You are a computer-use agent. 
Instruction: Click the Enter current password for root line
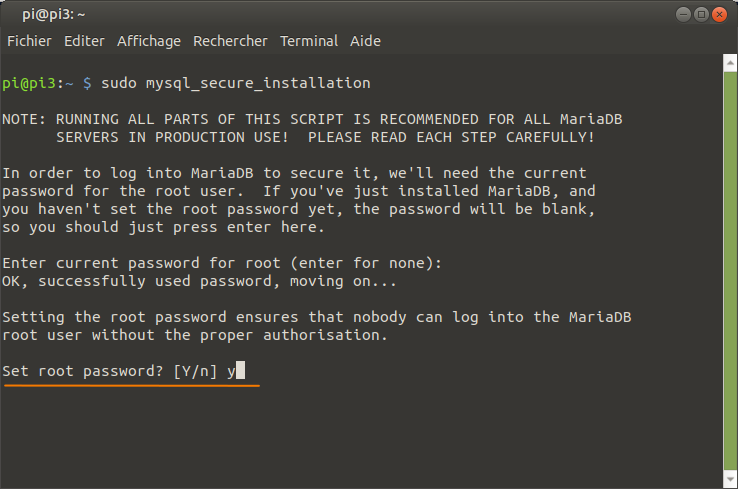pos(222,263)
